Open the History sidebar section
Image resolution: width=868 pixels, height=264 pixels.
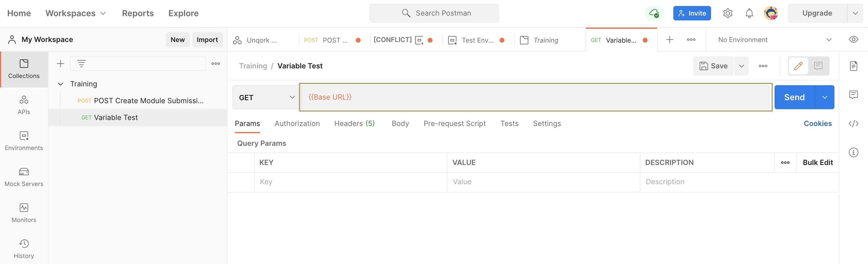tap(24, 249)
